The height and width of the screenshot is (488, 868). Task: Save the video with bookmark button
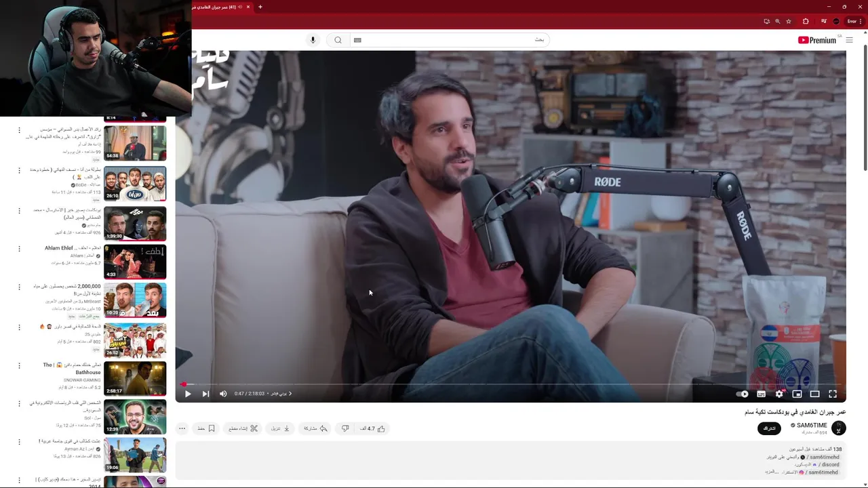(x=206, y=428)
